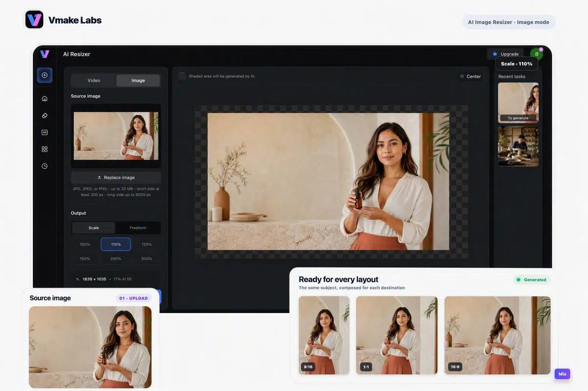Click the upload arrow icon beside Replace image
Viewport: 588px width, 391px height.
pyautogui.click(x=99, y=178)
